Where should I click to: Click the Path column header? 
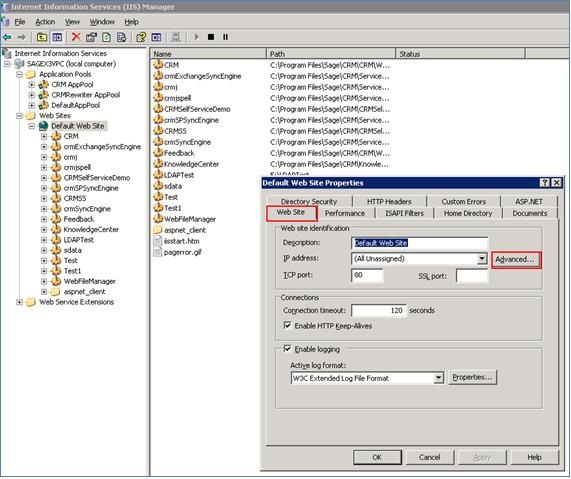tap(331, 54)
